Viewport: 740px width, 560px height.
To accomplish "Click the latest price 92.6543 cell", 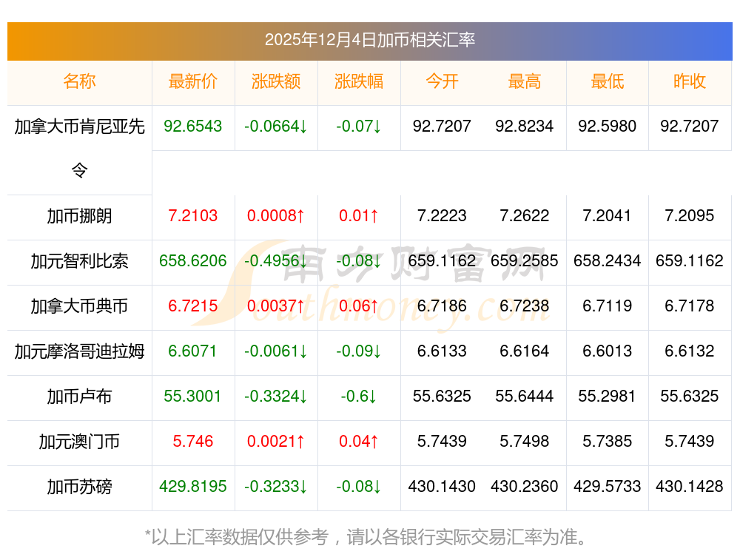I will click(193, 126).
